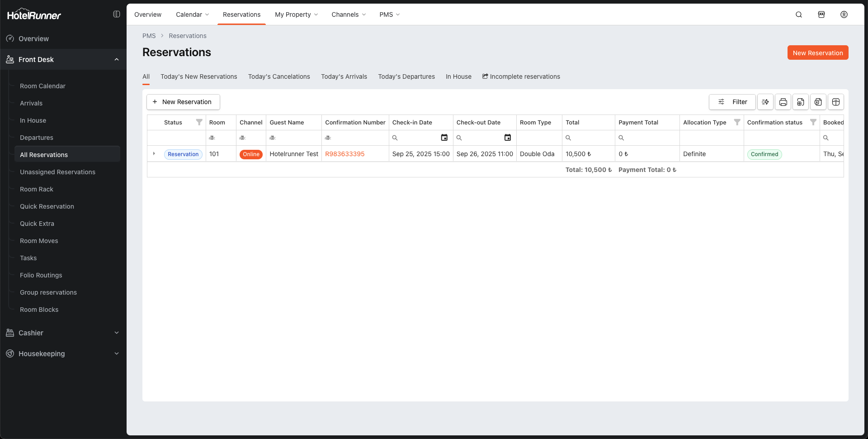Collapse the sidebar using the panel icon
The height and width of the screenshot is (439, 868).
pyautogui.click(x=117, y=14)
